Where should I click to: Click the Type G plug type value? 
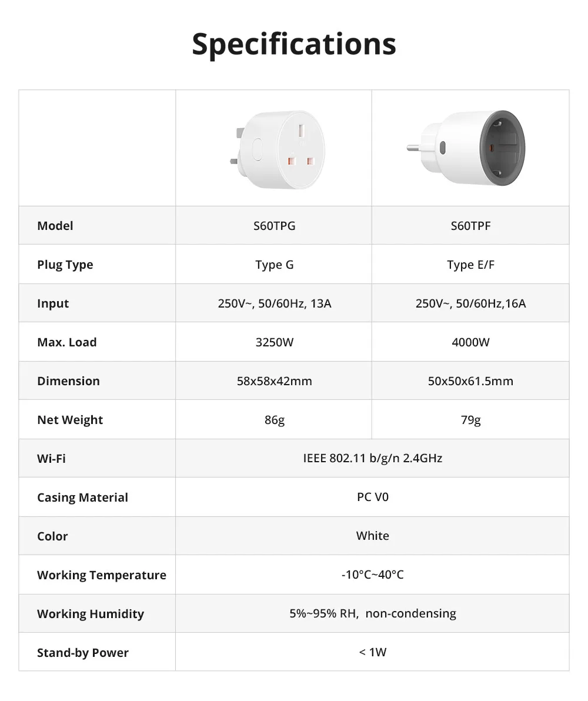(274, 265)
